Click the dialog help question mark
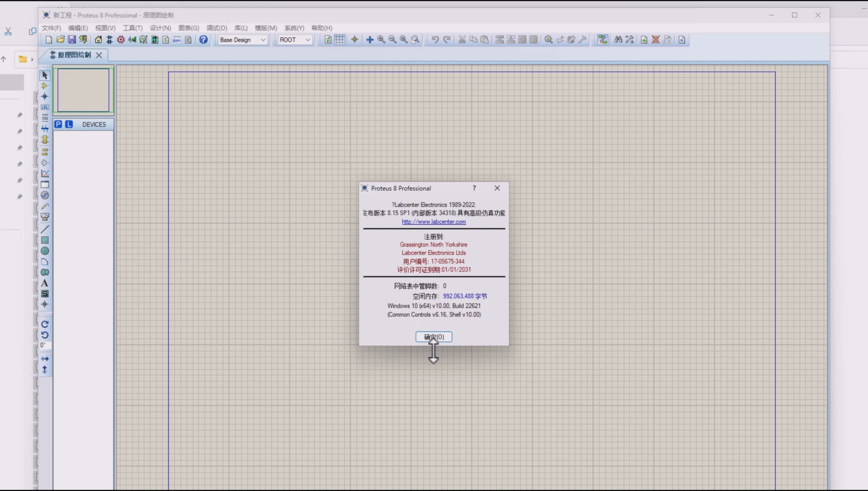The height and width of the screenshot is (491, 868). click(474, 188)
